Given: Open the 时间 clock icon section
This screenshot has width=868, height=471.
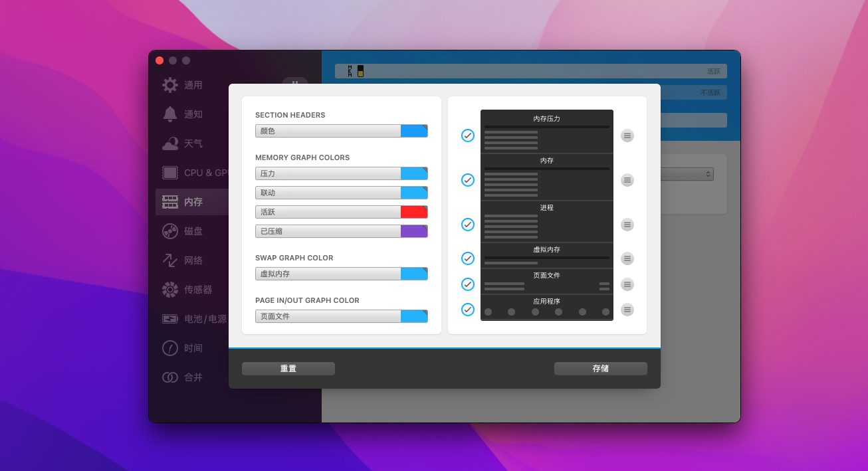Looking at the screenshot, I should click(x=170, y=348).
